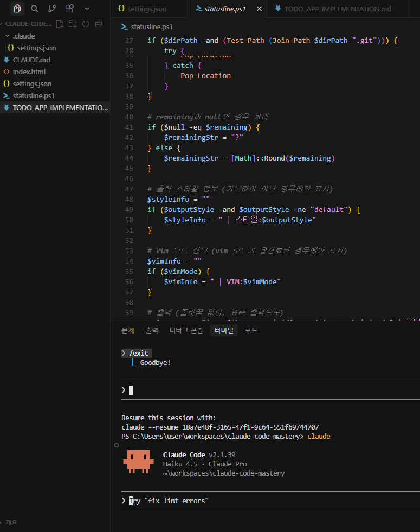Click the markdown icon beside CLAUDE.md

(x=7, y=60)
